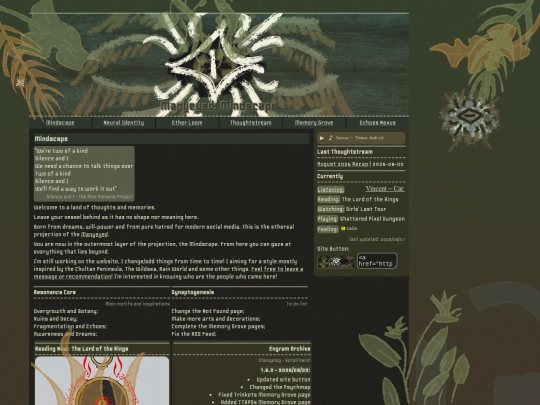Click 'Leave your vessel behind' line
The width and height of the screenshot is (540, 405).
coord(116,217)
